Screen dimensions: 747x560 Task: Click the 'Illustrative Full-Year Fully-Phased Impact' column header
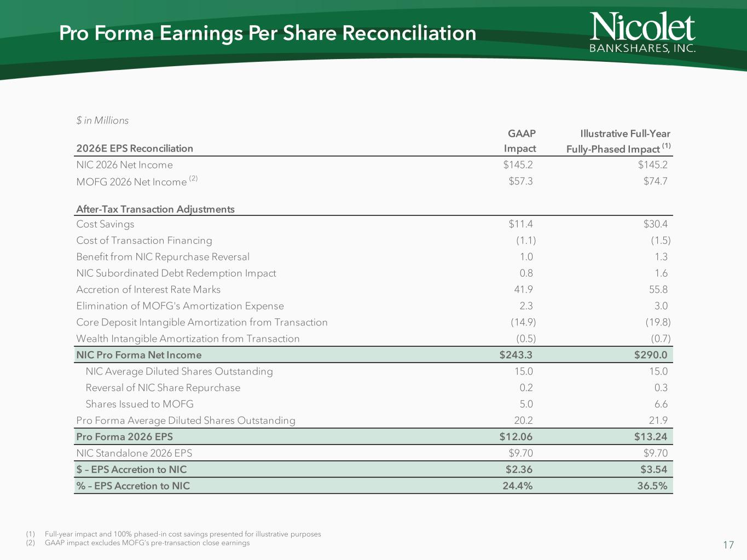click(x=618, y=141)
